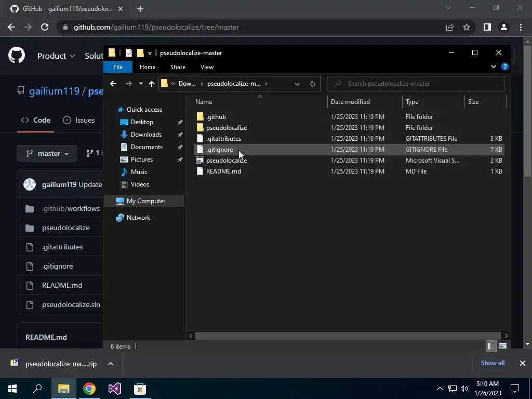
Task: Click the Properties quick access toolbar icon
Action: point(129,53)
